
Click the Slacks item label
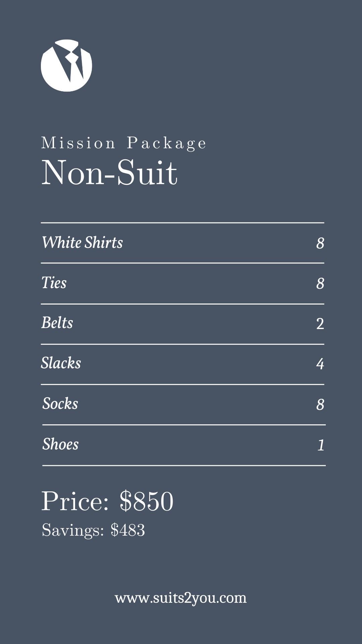coord(61,363)
